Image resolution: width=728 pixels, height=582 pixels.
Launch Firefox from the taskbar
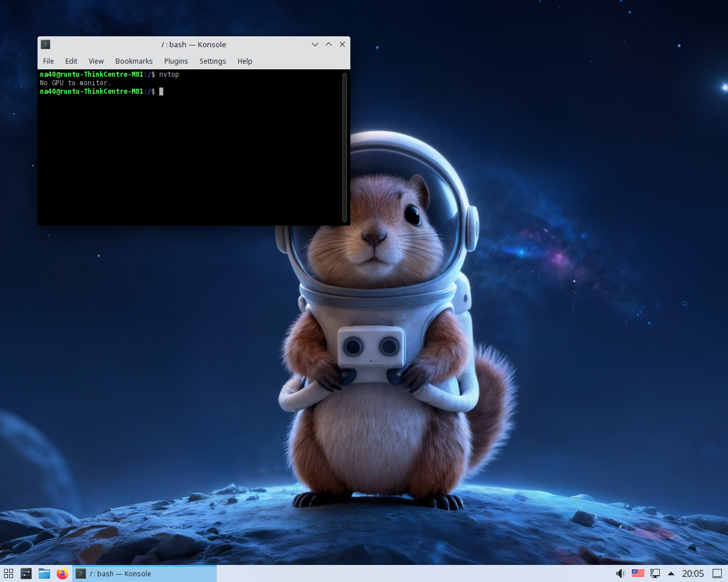[x=63, y=573]
